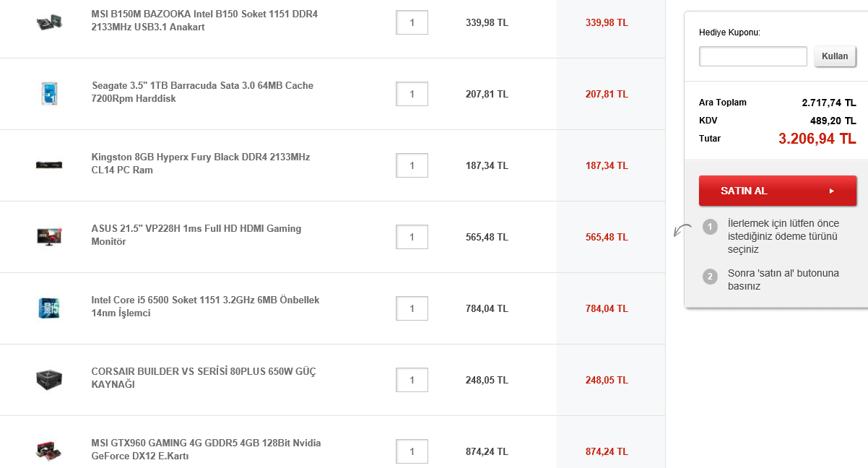The height and width of the screenshot is (468, 868).
Task: Open the CORSAIR BUILDER VS 650W link
Action: pos(203,378)
